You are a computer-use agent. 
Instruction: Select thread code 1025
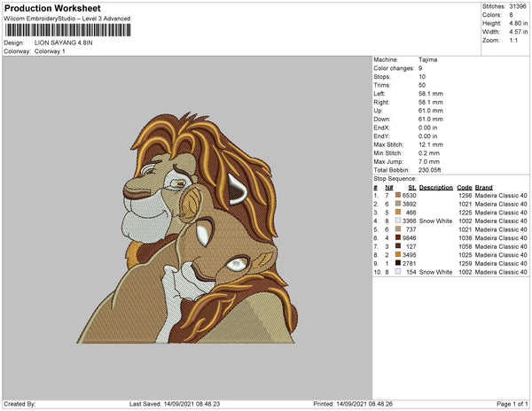[465, 255]
